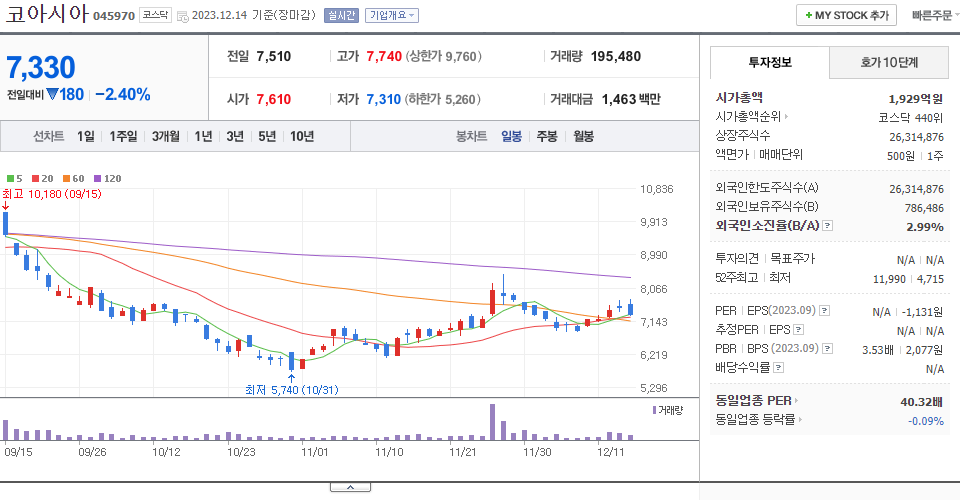The image size is (960, 500).
Task: Open 기업개요 company overview dropdown
Action: (392, 15)
